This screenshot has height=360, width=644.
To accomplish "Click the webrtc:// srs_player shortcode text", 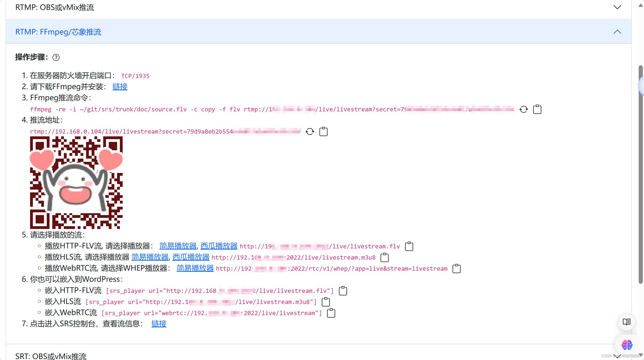I will (212, 313).
